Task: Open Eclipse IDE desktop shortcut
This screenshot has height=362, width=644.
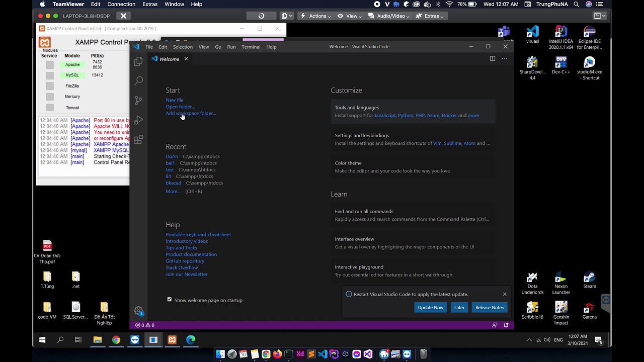Action: coord(589,38)
